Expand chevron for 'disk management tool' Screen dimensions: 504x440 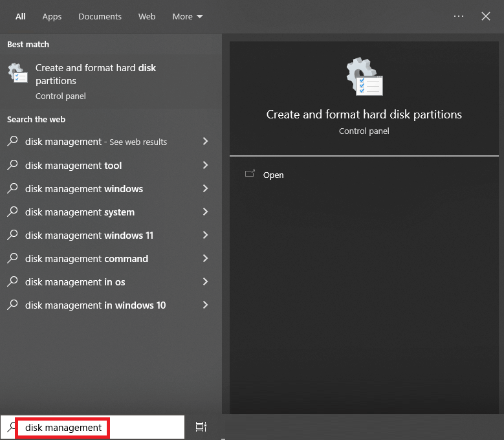[x=205, y=165]
